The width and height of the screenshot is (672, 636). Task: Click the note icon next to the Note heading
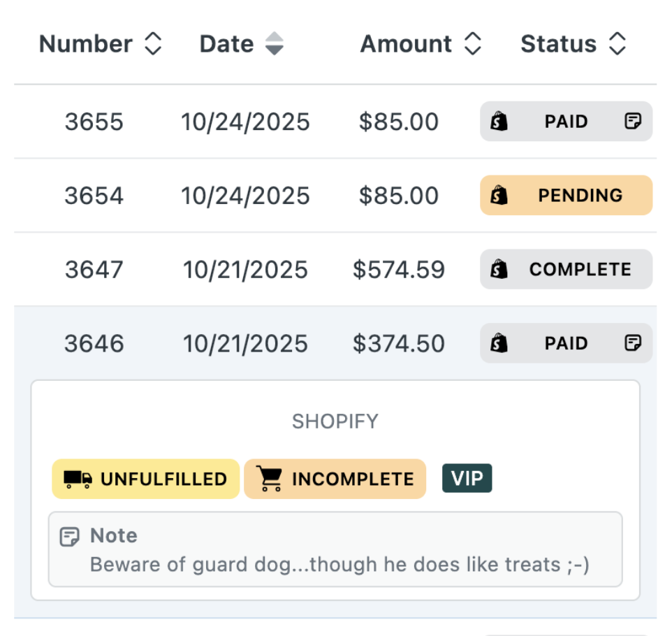pyautogui.click(x=69, y=535)
